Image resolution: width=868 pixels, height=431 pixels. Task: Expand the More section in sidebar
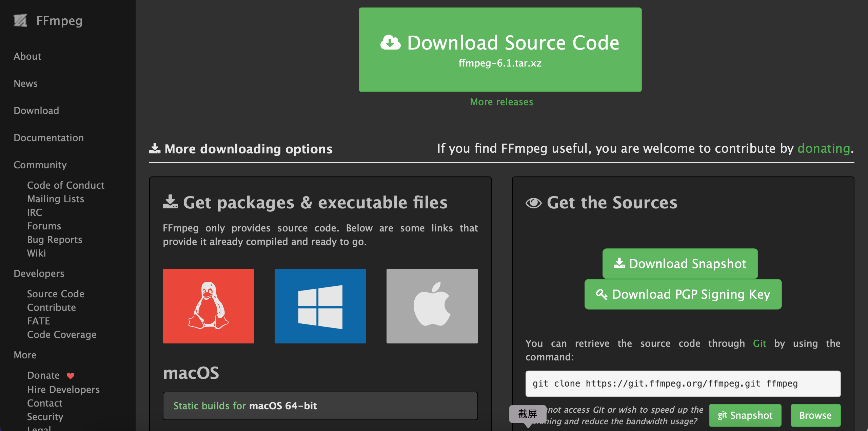[25, 355]
